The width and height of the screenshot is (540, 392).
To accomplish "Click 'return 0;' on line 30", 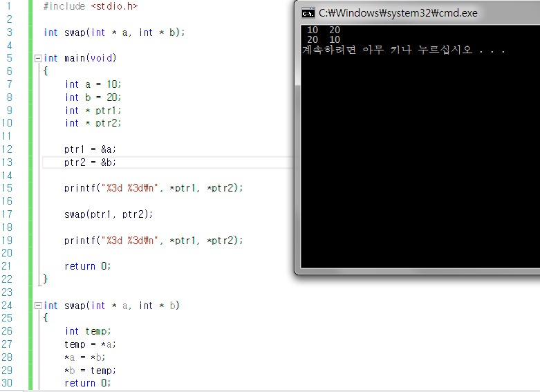I will coord(88,383).
